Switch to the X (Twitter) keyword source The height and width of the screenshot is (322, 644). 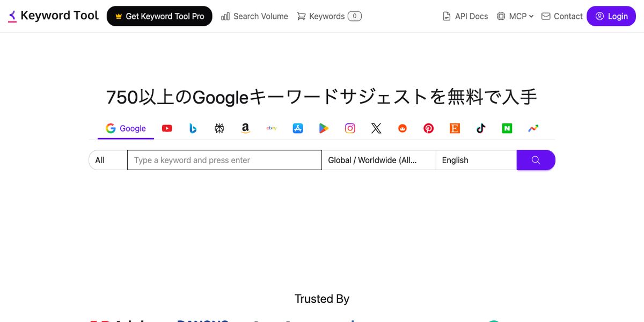point(376,128)
